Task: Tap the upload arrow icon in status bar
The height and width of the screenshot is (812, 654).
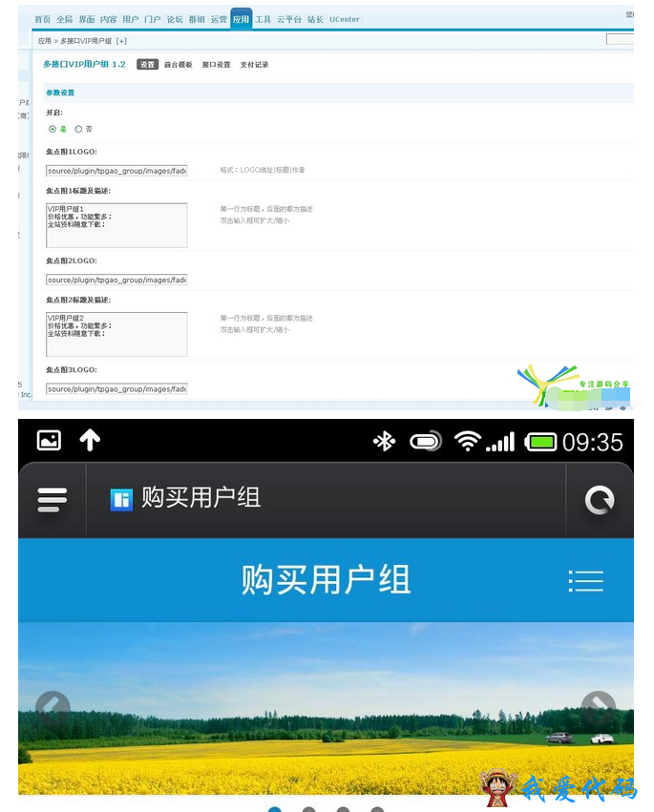Action: (x=90, y=440)
